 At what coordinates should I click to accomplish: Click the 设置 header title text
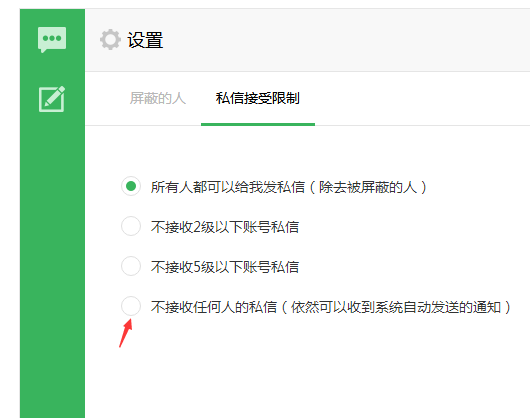point(145,40)
